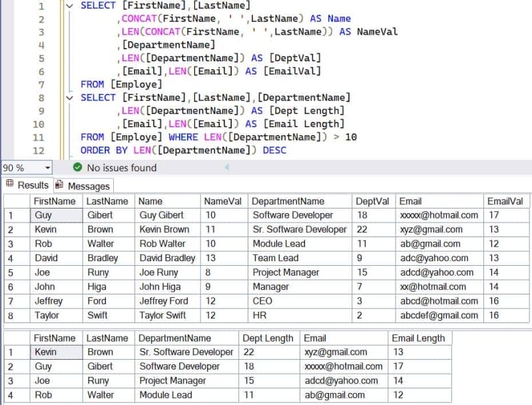Select cell 'Kevin Brown' in Name column
Image resolution: width=532 pixels, height=405 pixels.
(168, 230)
